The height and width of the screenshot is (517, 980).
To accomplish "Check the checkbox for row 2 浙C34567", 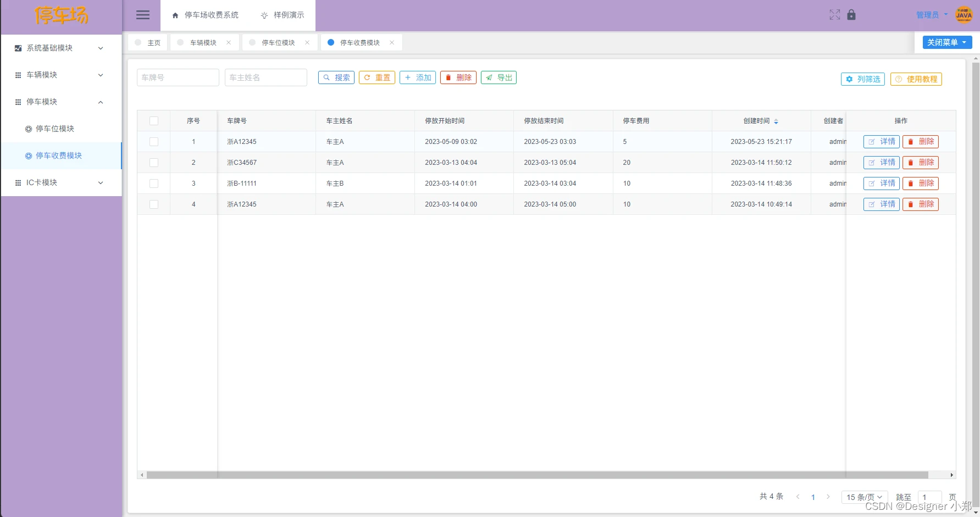I will coord(154,163).
